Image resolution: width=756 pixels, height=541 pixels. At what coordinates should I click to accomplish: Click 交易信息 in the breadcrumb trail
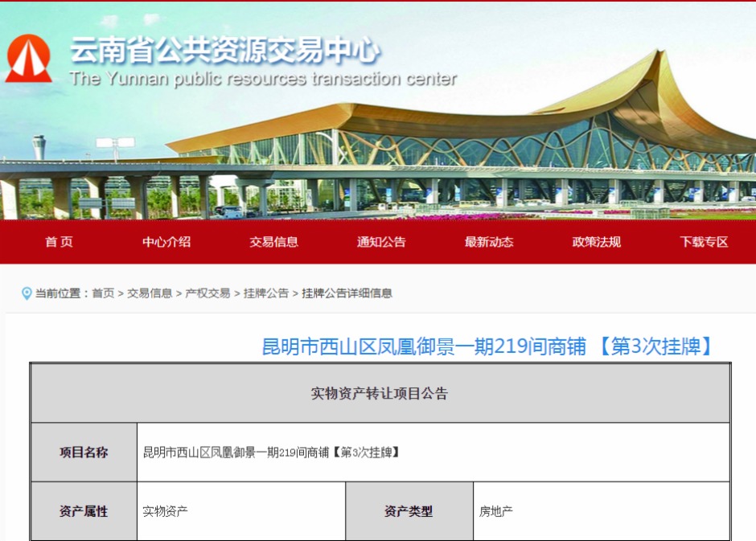point(150,293)
